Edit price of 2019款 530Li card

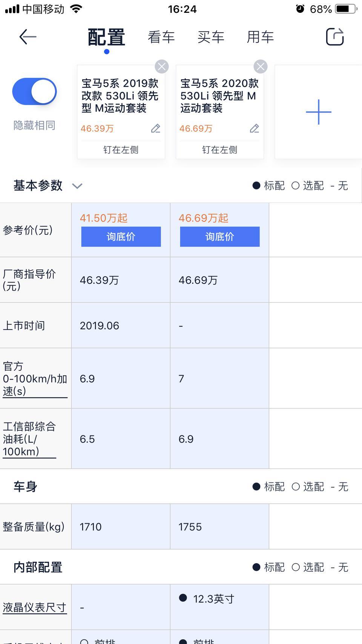tap(156, 128)
